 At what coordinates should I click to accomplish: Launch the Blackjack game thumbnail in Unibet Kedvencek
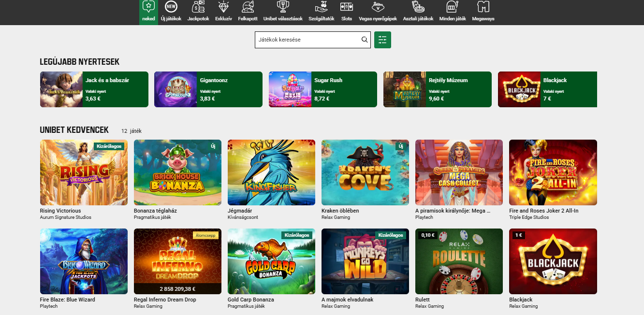(x=553, y=261)
